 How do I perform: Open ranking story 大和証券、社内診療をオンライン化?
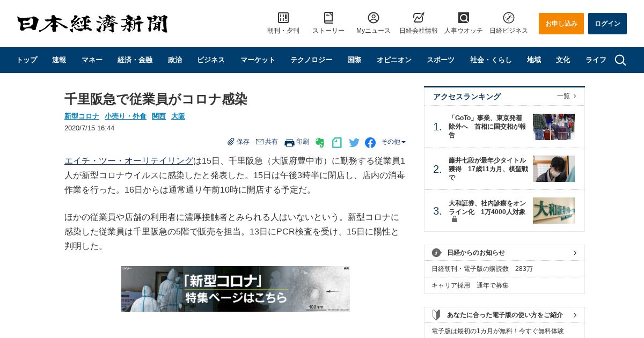click(x=488, y=208)
